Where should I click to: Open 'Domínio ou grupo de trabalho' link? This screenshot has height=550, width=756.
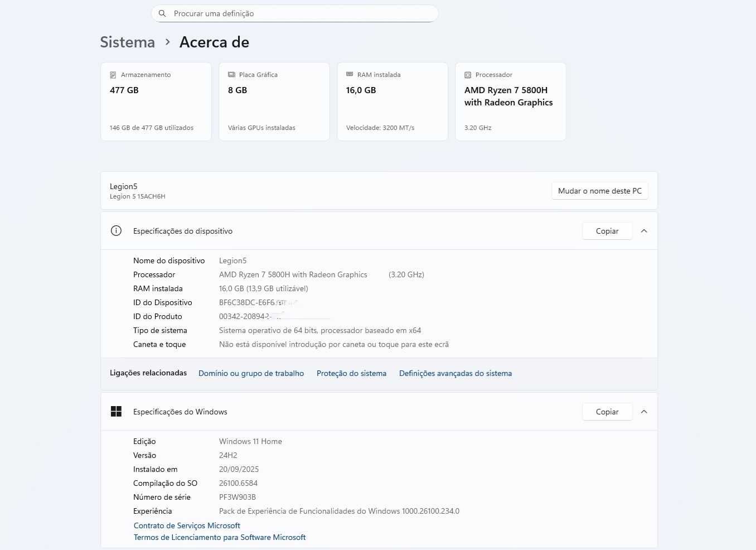click(251, 373)
